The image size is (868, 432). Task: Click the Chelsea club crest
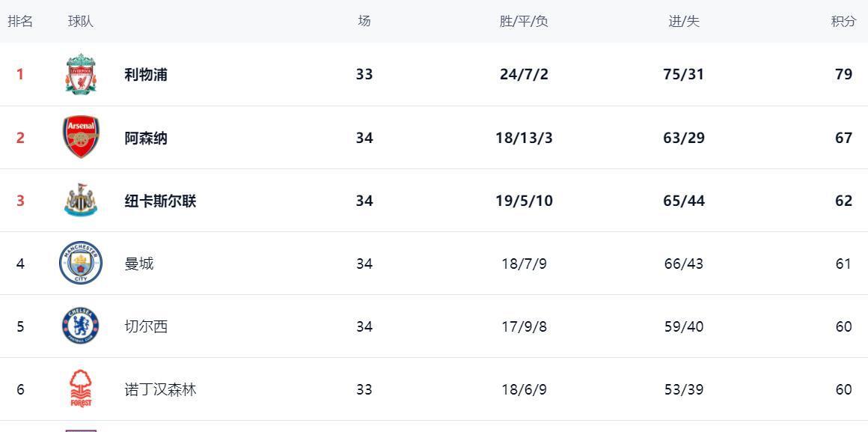[x=80, y=326]
